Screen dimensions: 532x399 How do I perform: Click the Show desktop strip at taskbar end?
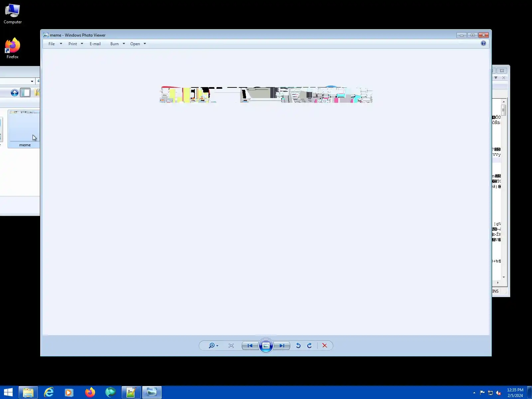[x=530, y=392]
